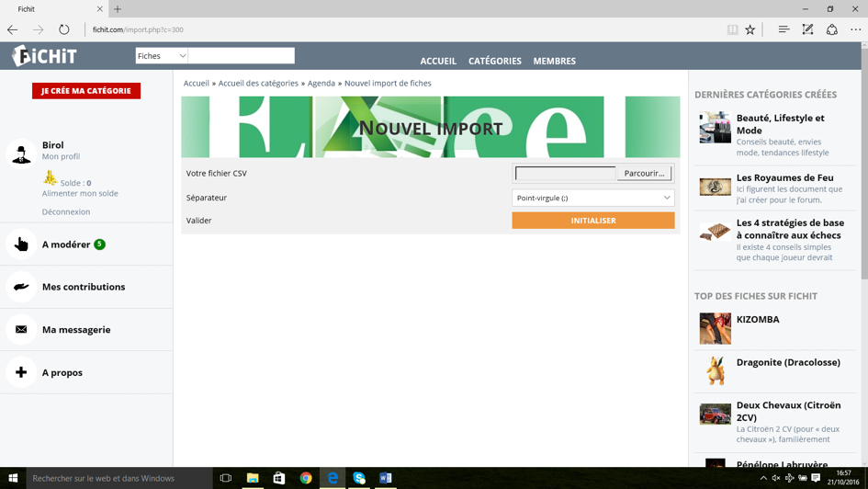Viewport: 868px width, 489px height.
Task: Open the Kizomba fiche thumbnail
Action: [715, 328]
